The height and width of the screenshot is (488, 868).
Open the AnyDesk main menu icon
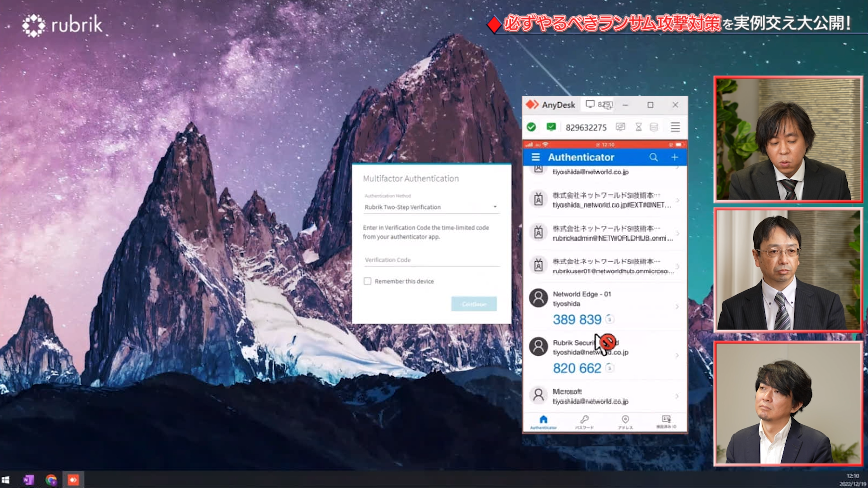pos(675,127)
